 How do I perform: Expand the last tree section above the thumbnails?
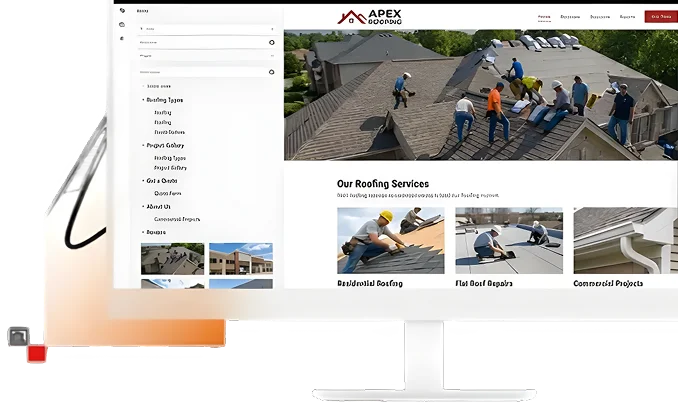click(143, 232)
